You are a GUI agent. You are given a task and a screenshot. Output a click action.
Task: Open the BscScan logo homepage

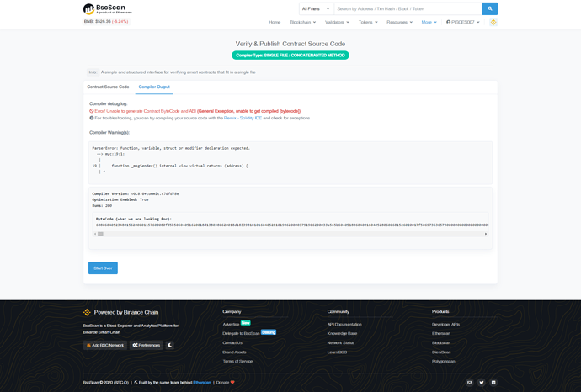(108, 9)
